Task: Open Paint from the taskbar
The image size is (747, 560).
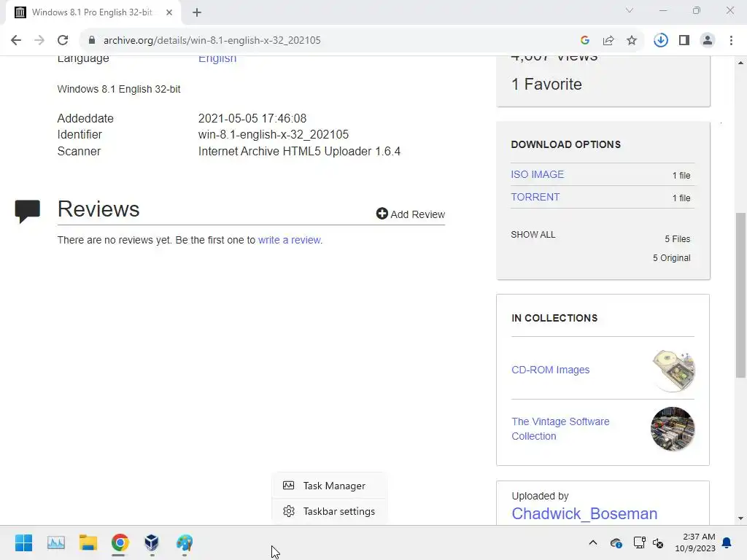Action: click(185, 542)
